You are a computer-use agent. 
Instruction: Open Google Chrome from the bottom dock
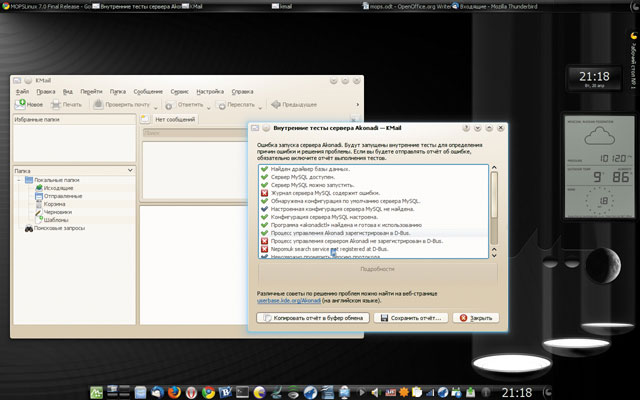(209, 392)
